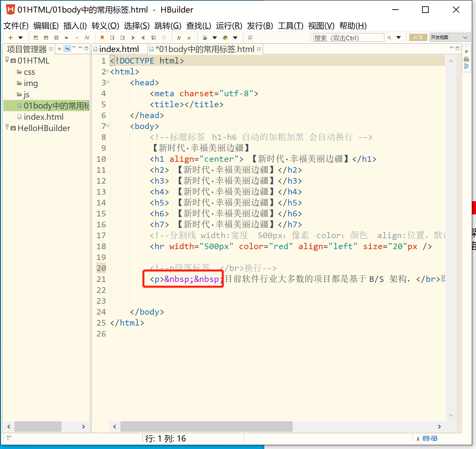Click the go-to-line-start toolbar icon
The width and height of the screenshot is (476, 449).
[133, 38]
